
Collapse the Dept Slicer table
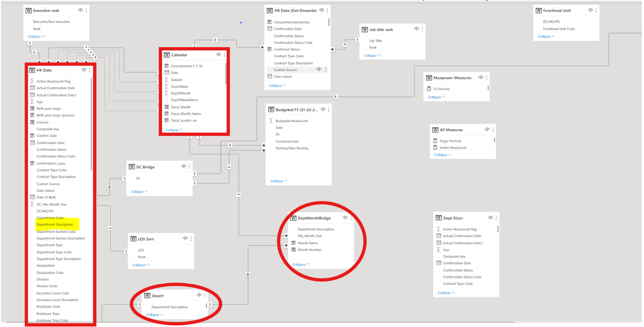[x=446, y=293]
